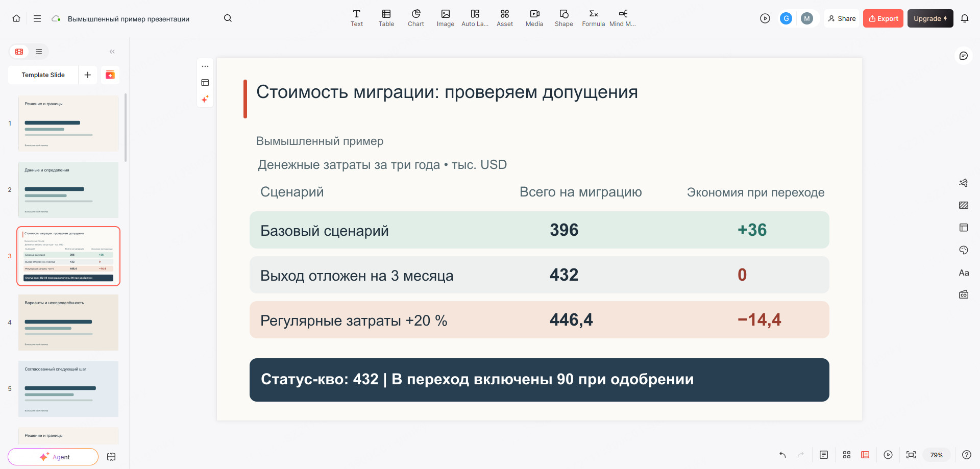The height and width of the screenshot is (469, 980).
Task: Open Auto Layout tool
Action: pyautogui.click(x=475, y=18)
